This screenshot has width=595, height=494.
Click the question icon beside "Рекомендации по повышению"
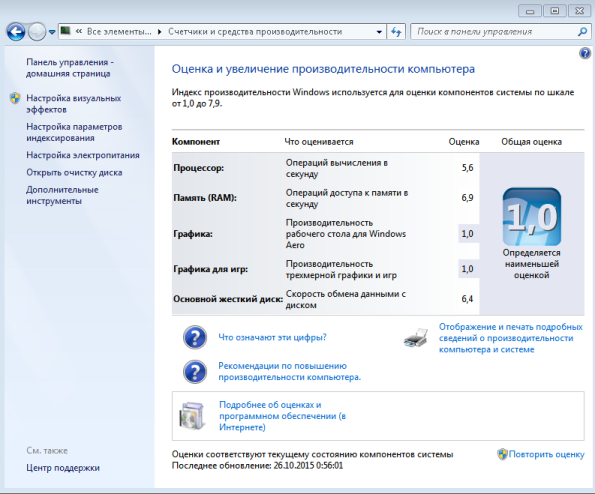tap(195, 371)
